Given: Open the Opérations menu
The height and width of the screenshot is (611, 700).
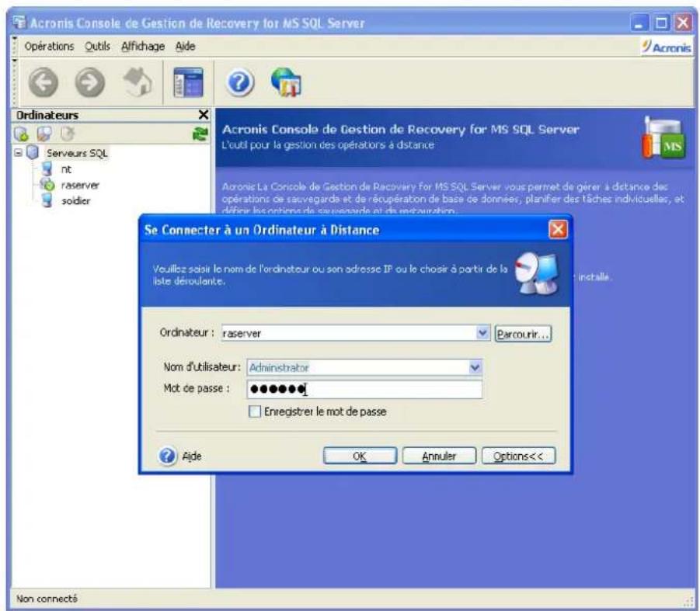Looking at the screenshot, I should [x=49, y=47].
